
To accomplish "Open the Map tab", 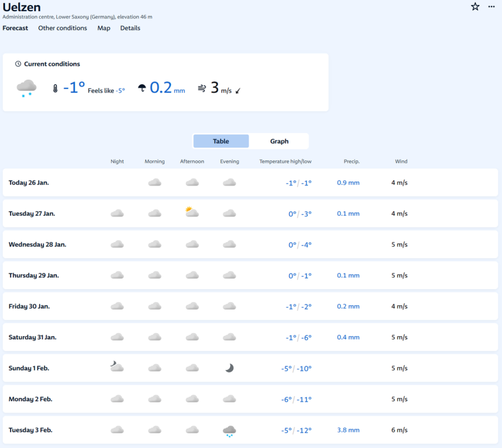I will click(104, 28).
